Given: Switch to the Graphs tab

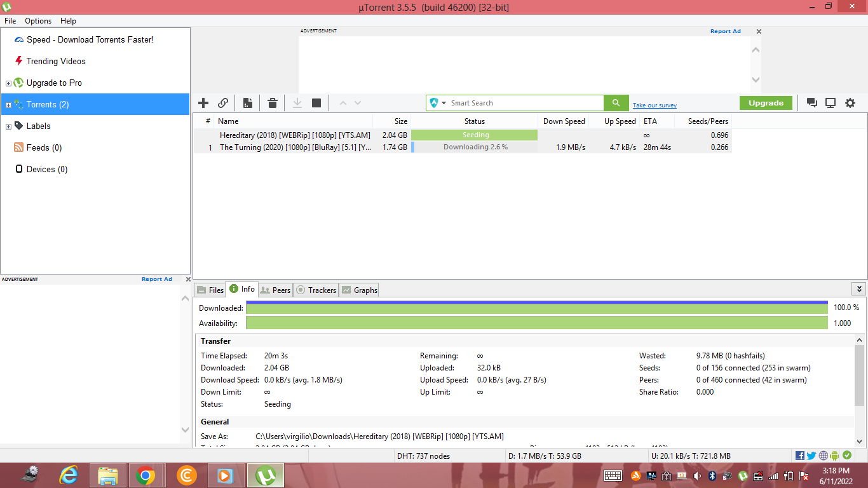Looking at the screenshot, I should 359,290.
